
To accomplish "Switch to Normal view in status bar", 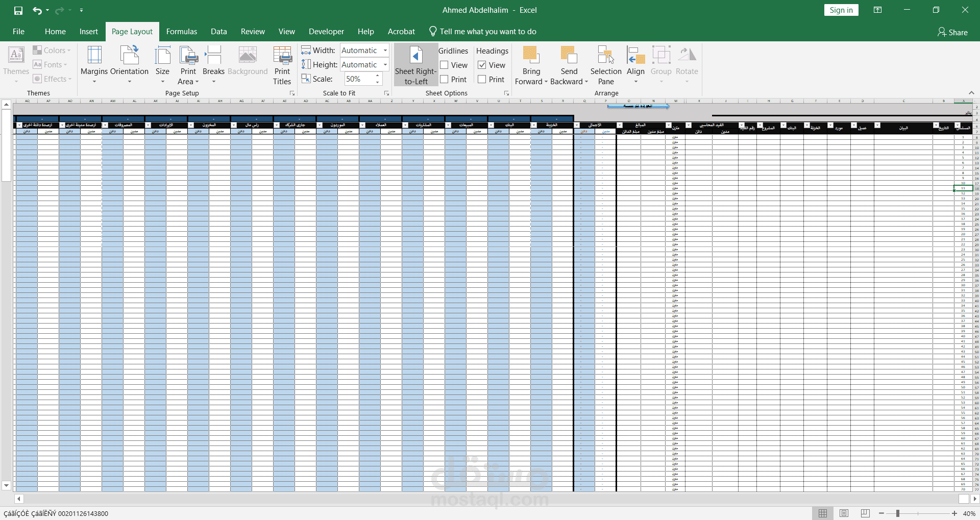I will tap(823, 513).
